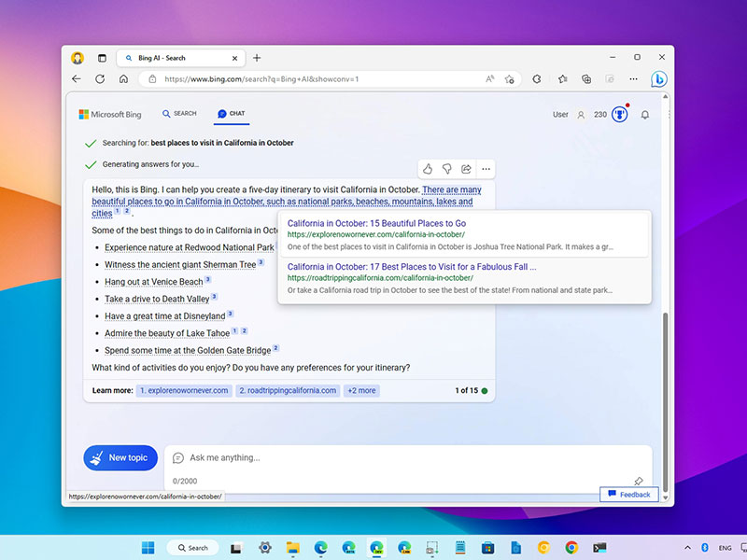Click the scrollbar up arrow
747x560 pixels.
click(666, 97)
